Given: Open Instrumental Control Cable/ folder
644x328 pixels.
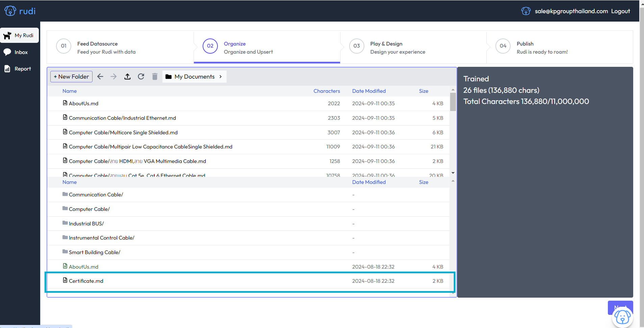Looking at the screenshot, I should click(248, 238).
